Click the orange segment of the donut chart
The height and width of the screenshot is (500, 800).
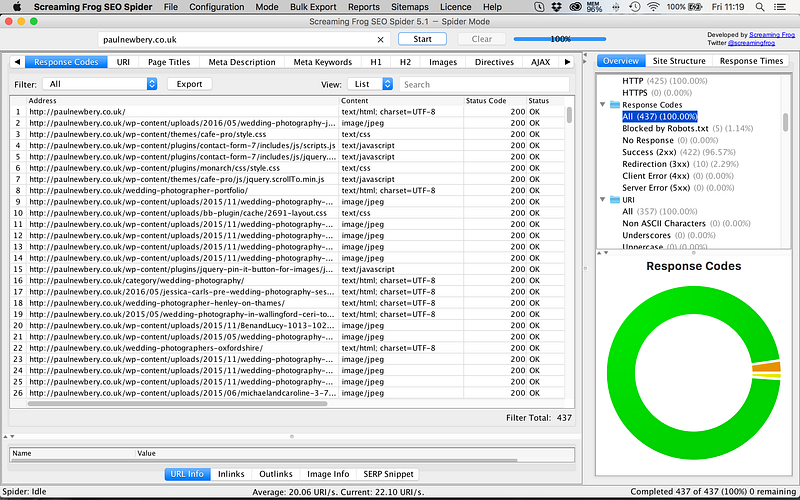pos(766,367)
